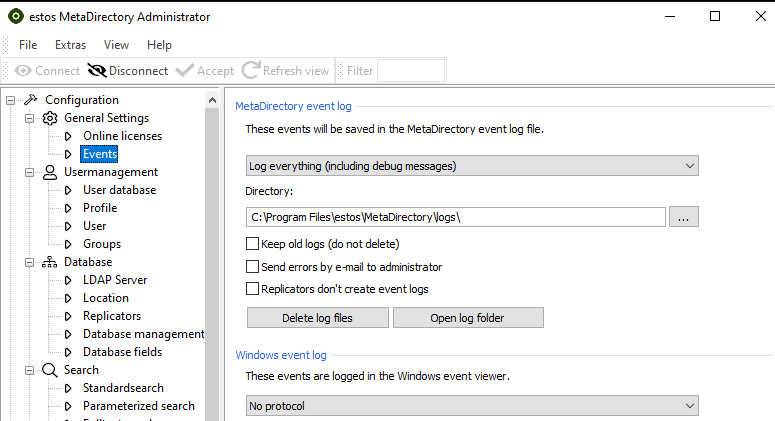Screen dimensions: 775x421
Task: Click the Accept checkmark icon
Action: [184, 71]
